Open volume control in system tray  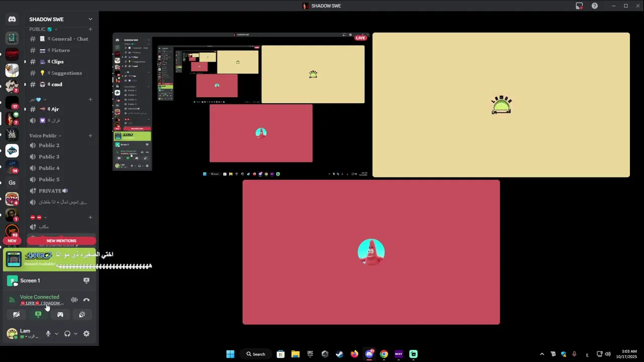pyautogui.click(x=608, y=354)
